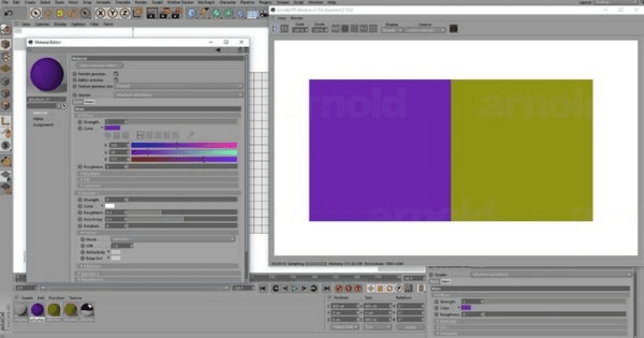Toggle the Diffuse Color animation circle in Material Editor

[80, 128]
